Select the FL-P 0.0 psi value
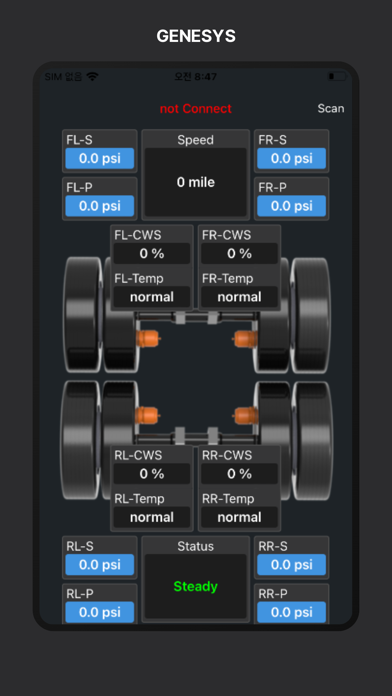 (x=99, y=206)
